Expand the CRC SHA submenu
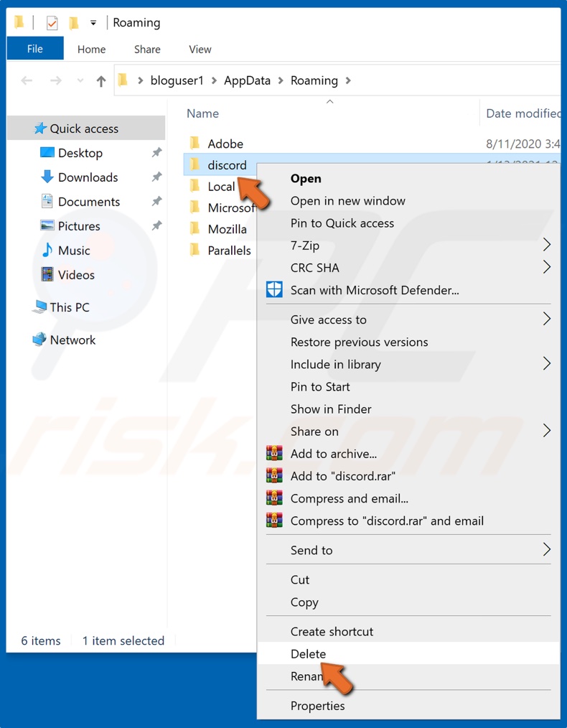 pos(408,268)
